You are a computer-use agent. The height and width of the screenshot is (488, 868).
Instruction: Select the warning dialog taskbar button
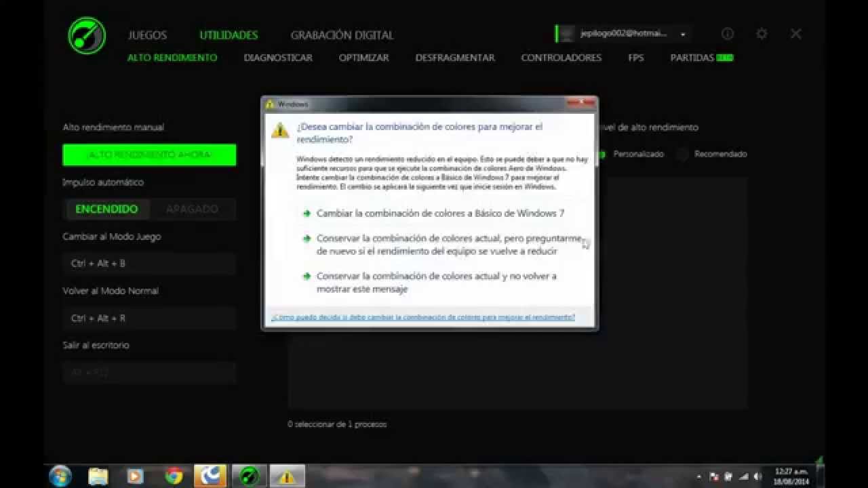coord(287,476)
